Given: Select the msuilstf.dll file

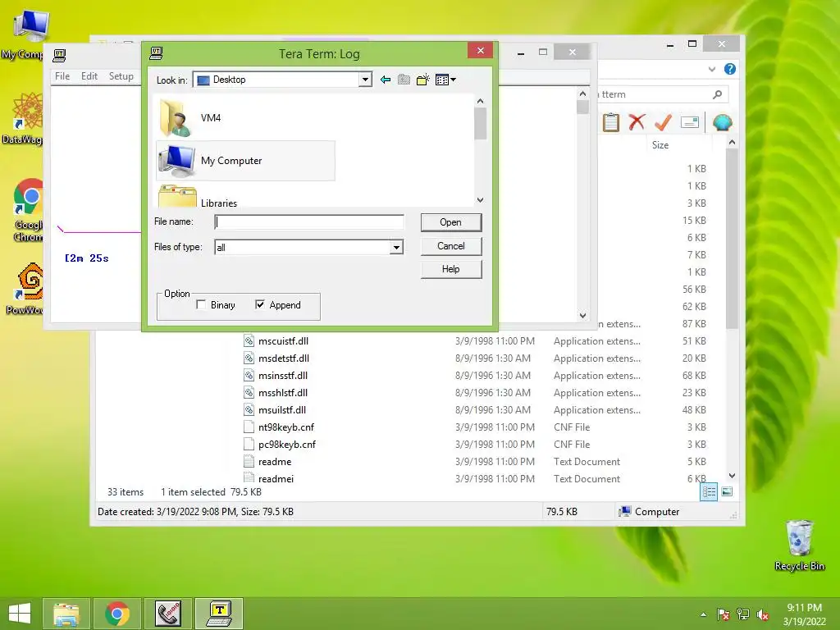Looking at the screenshot, I should (x=282, y=410).
